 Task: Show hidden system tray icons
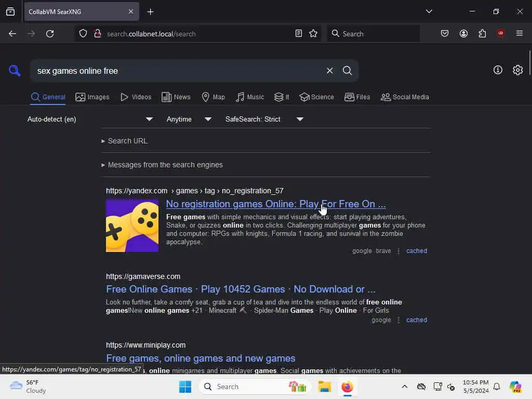tap(404, 387)
